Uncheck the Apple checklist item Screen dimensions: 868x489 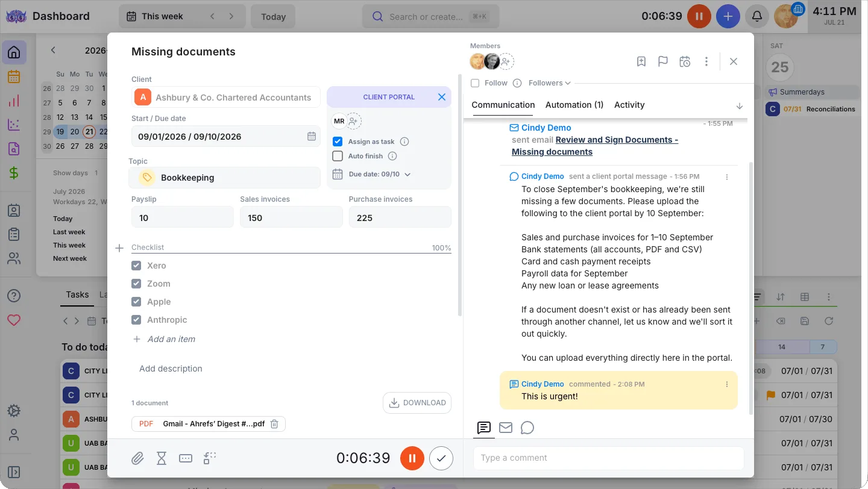[x=136, y=302]
